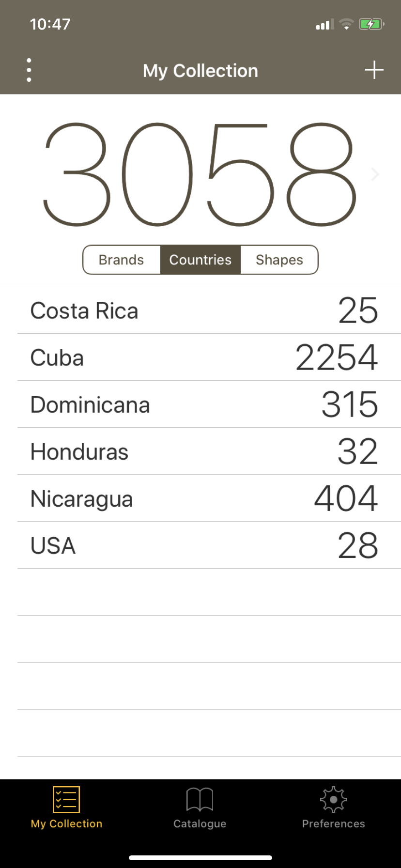Switch to the Brands segment

pos(122,260)
